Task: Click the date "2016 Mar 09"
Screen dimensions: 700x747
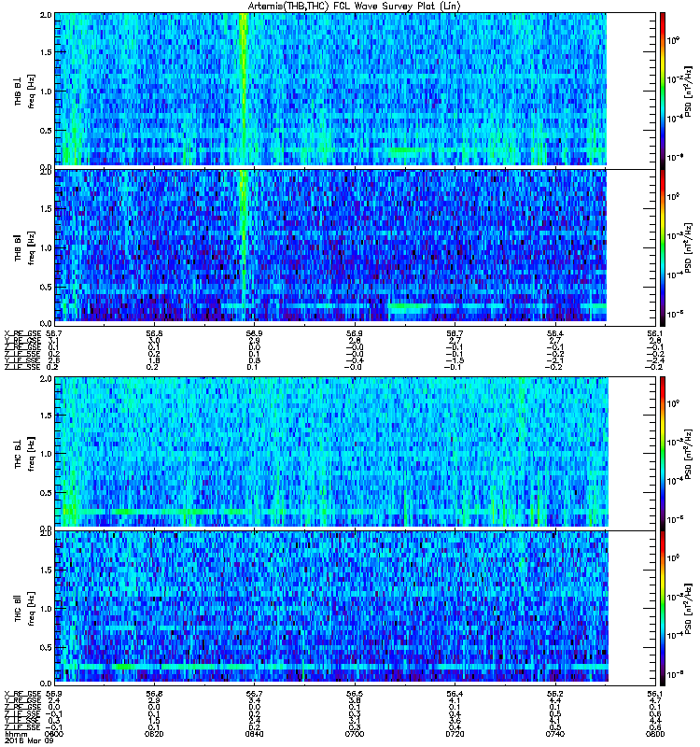Action: 29,741
